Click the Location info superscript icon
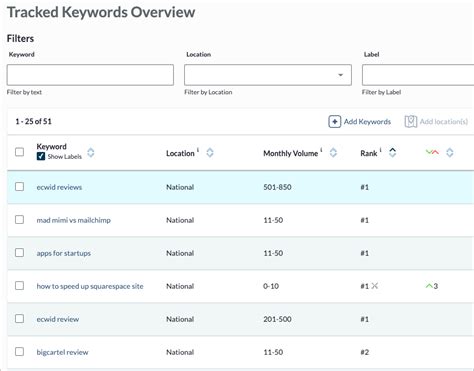The image size is (474, 371). point(198,150)
